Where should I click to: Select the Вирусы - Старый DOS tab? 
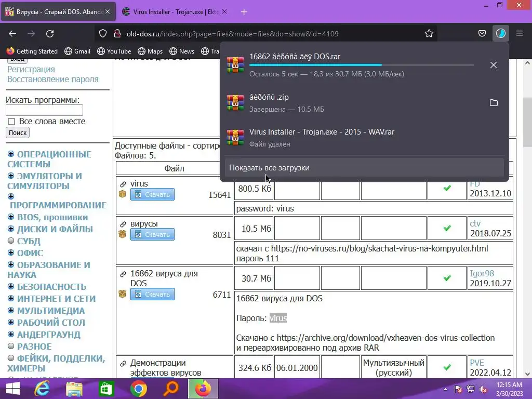click(58, 12)
